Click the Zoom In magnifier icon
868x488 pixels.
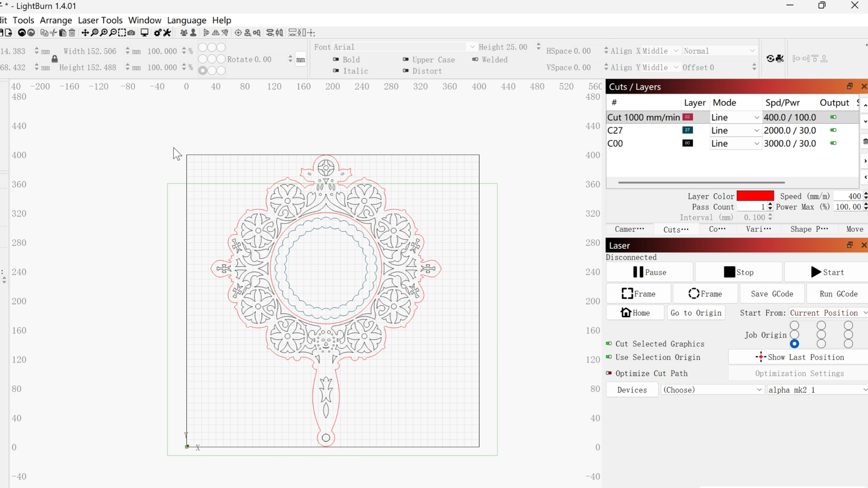[104, 33]
